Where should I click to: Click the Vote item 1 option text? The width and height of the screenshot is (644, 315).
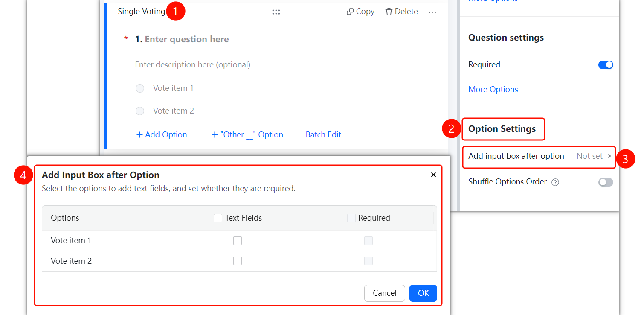pyautogui.click(x=173, y=88)
